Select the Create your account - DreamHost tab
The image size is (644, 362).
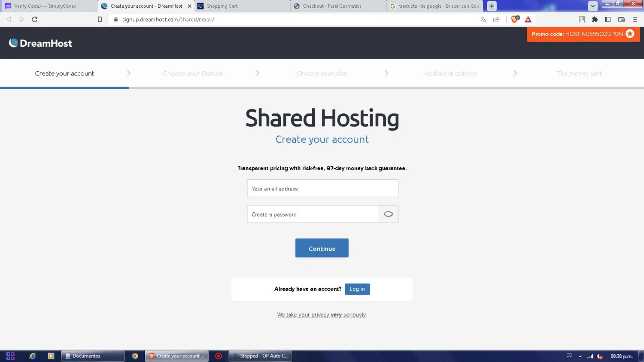[146, 6]
